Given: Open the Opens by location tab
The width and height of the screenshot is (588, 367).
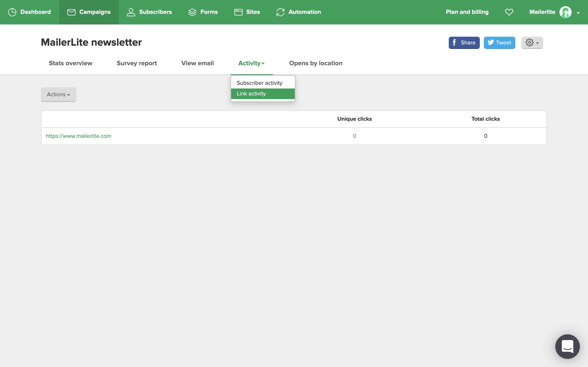Looking at the screenshot, I should tap(316, 63).
